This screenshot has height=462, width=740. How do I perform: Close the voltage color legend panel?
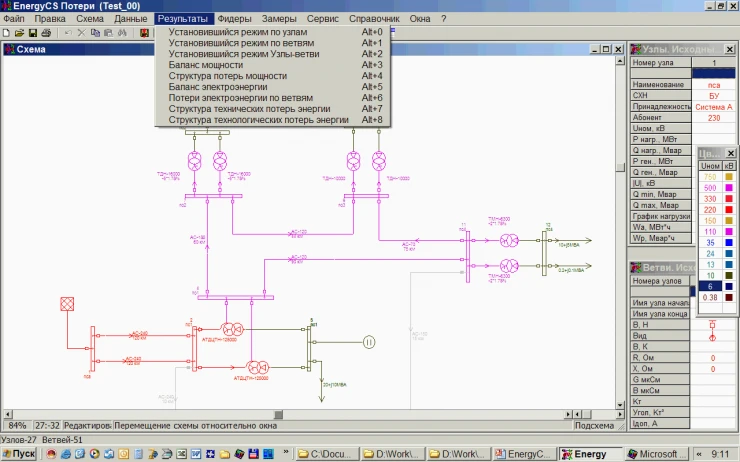(730, 153)
